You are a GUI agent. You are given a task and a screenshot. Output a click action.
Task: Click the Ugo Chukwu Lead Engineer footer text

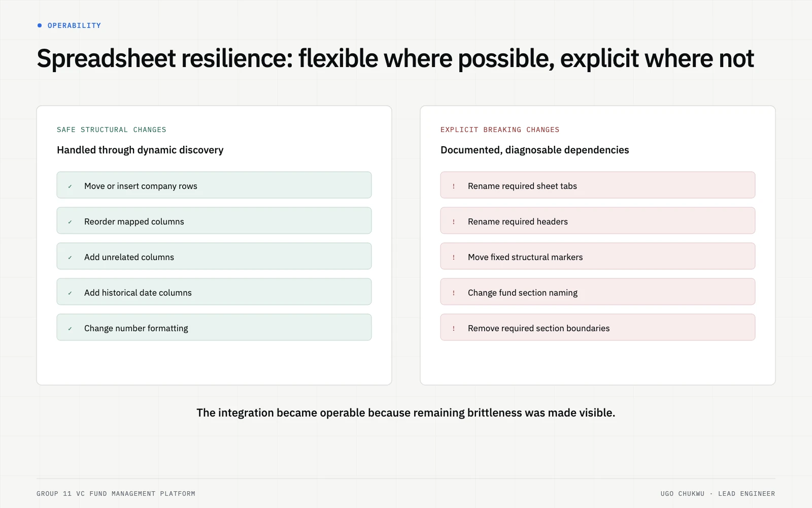point(718,494)
